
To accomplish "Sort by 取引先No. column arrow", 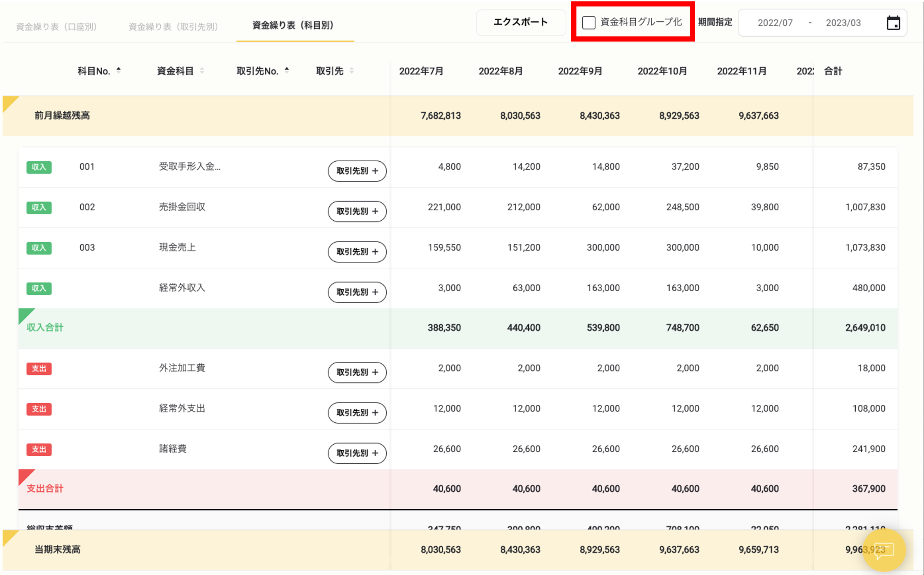I will coord(287,70).
